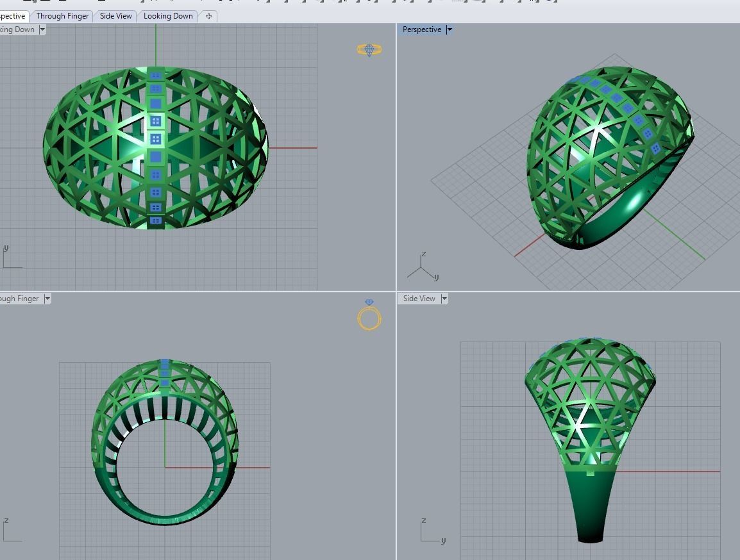Screen dimensions: 740x560
Task: Open the Looking Down viewport dropdown arrow
Action: (42, 29)
